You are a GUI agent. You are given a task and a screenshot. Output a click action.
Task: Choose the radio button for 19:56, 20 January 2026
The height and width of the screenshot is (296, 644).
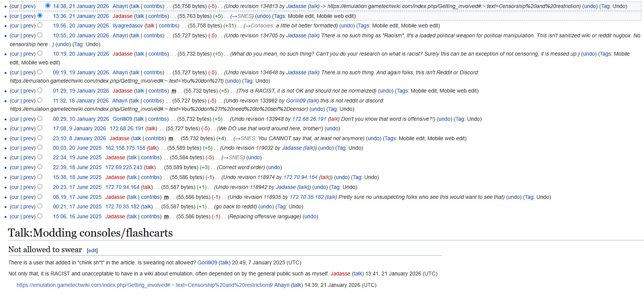click(x=40, y=25)
